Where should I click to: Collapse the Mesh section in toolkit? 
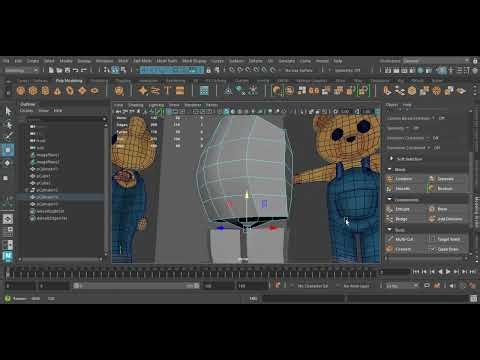[389, 169]
